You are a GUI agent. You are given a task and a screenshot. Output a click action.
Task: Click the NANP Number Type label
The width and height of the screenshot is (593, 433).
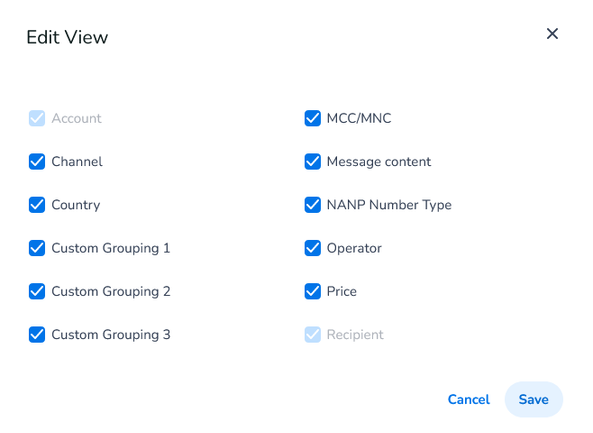389,205
